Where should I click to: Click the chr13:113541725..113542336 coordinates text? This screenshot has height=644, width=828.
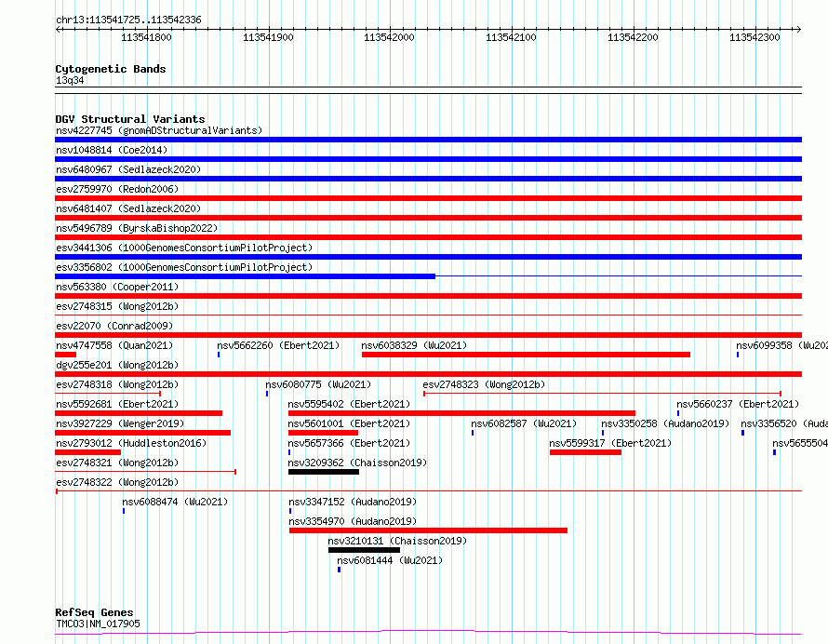pyautogui.click(x=128, y=20)
